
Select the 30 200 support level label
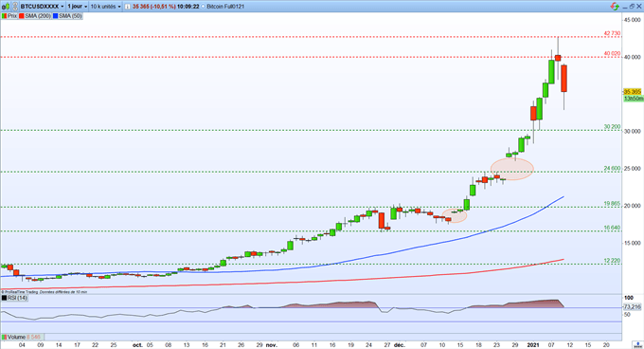(612, 127)
